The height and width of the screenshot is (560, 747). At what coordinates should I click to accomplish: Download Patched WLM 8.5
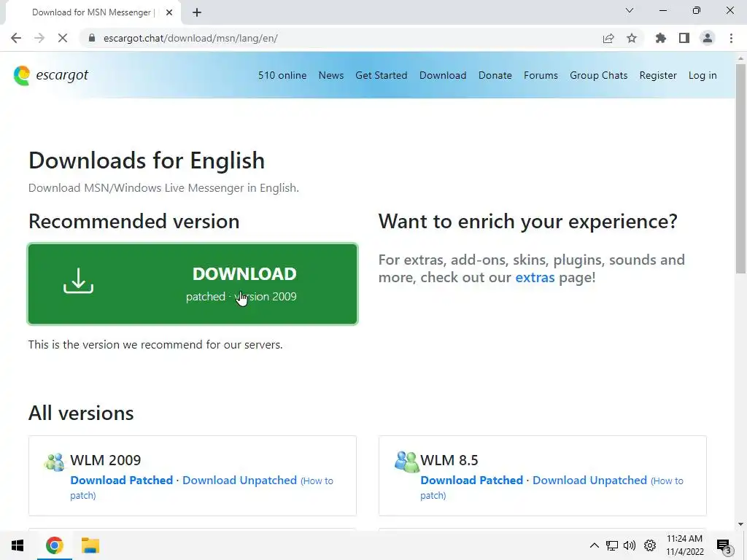click(x=472, y=480)
